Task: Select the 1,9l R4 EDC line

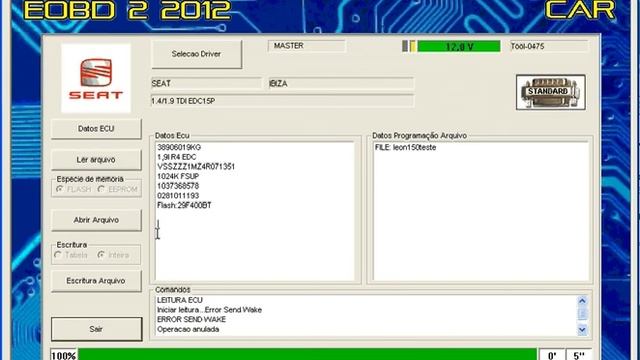Action: point(177,157)
